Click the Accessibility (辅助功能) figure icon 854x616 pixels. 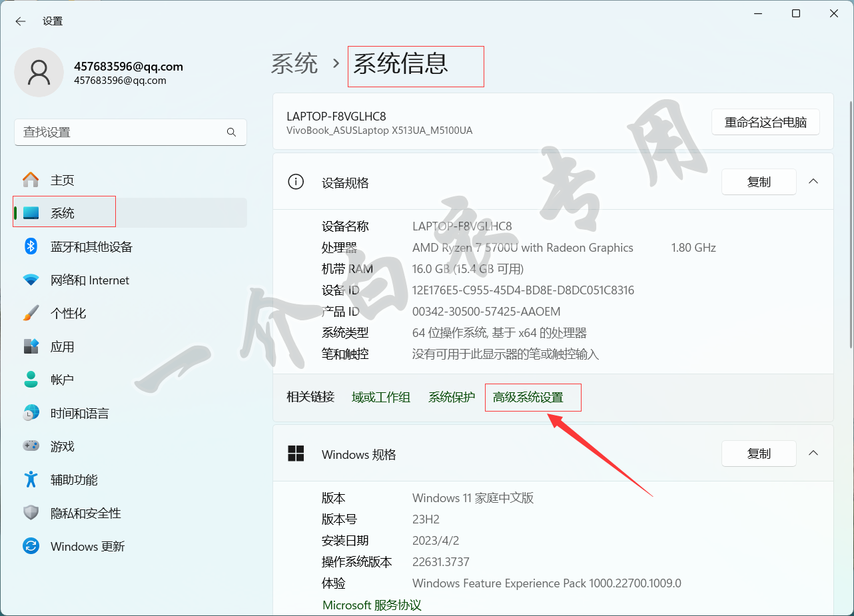(x=31, y=479)
